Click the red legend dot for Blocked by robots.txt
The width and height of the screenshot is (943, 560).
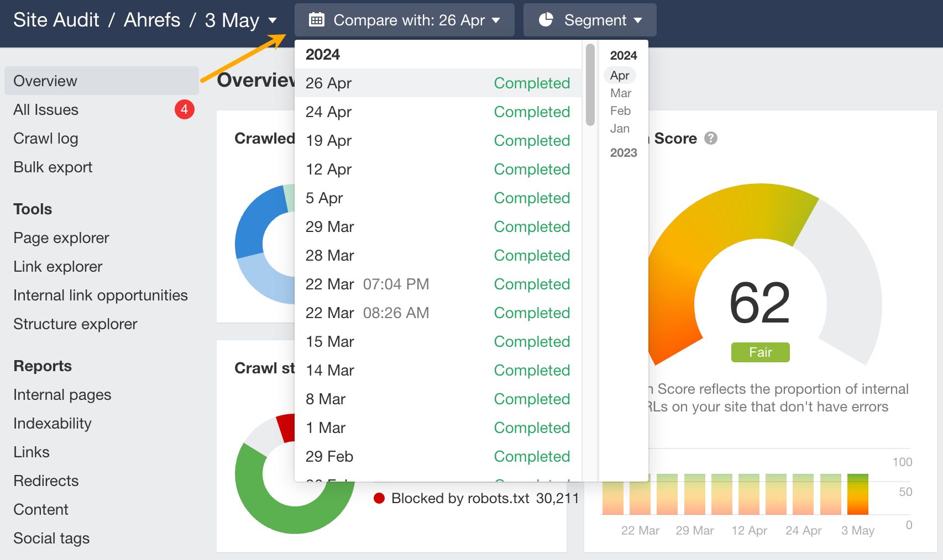pyautogui.click(x=379, y=498)
